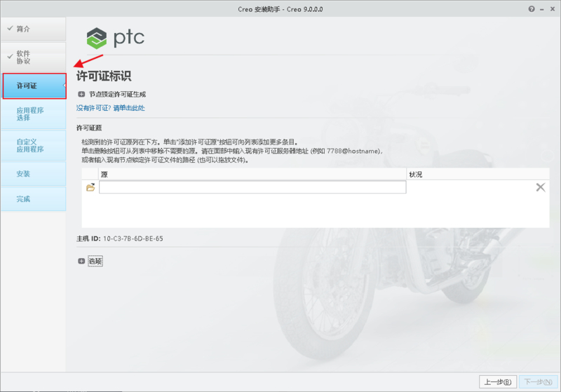Go to the 简介 step
This screenshot has width=561, height=392.
[x=33, y=29]
